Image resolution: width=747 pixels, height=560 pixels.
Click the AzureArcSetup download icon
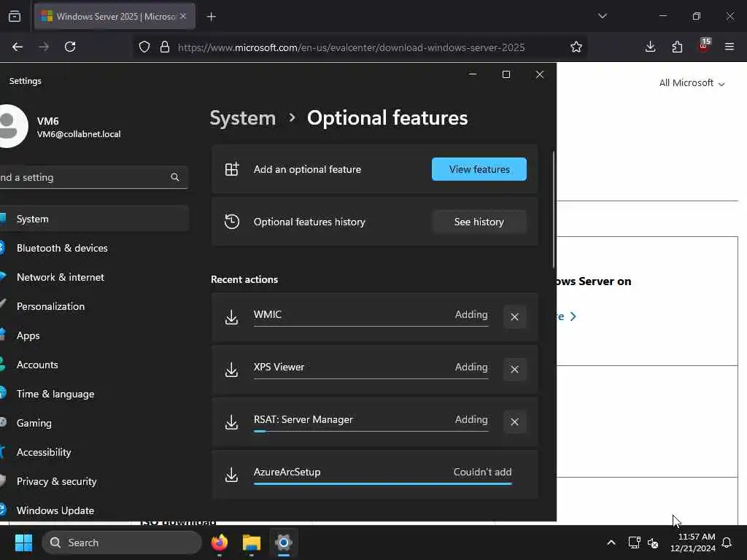point(231,474)
